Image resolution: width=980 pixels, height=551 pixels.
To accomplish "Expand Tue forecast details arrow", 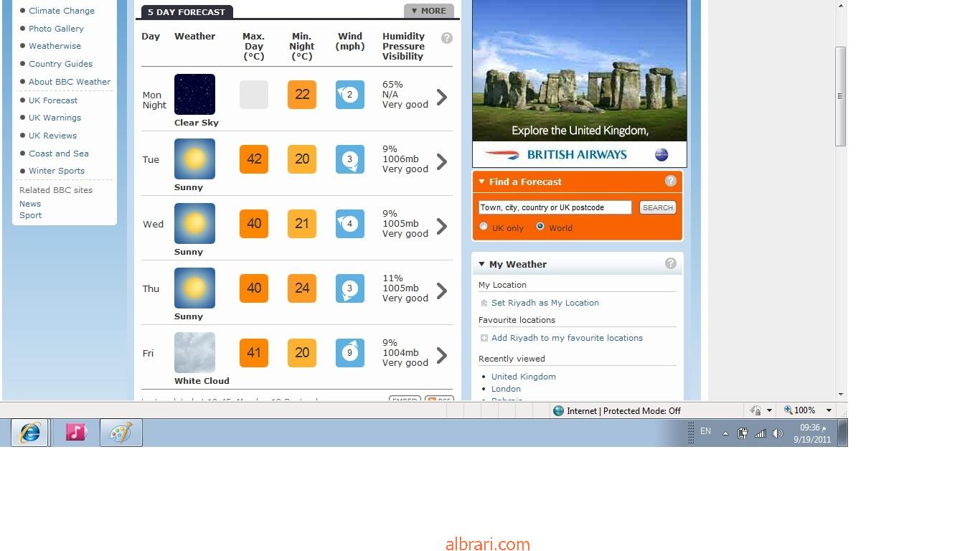I will point(442,161).
